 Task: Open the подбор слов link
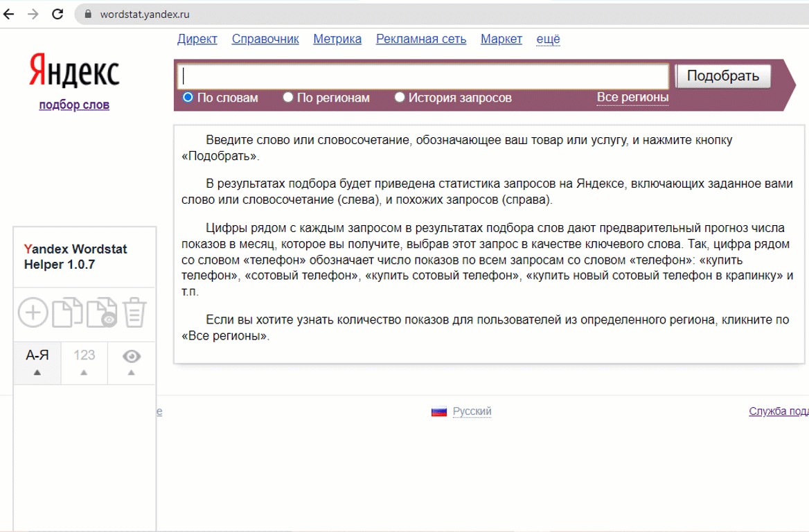(74, 105)
